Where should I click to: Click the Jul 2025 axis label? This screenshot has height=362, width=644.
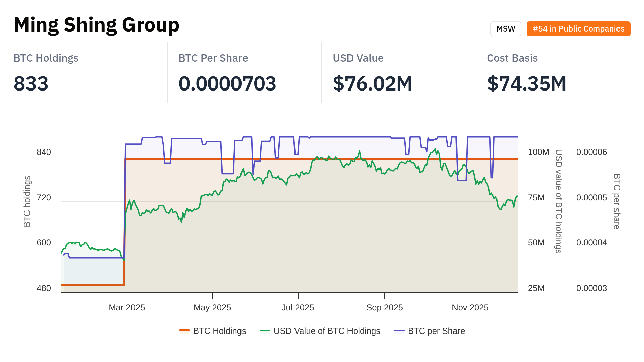pyautogui.click(x=298, y=307)
